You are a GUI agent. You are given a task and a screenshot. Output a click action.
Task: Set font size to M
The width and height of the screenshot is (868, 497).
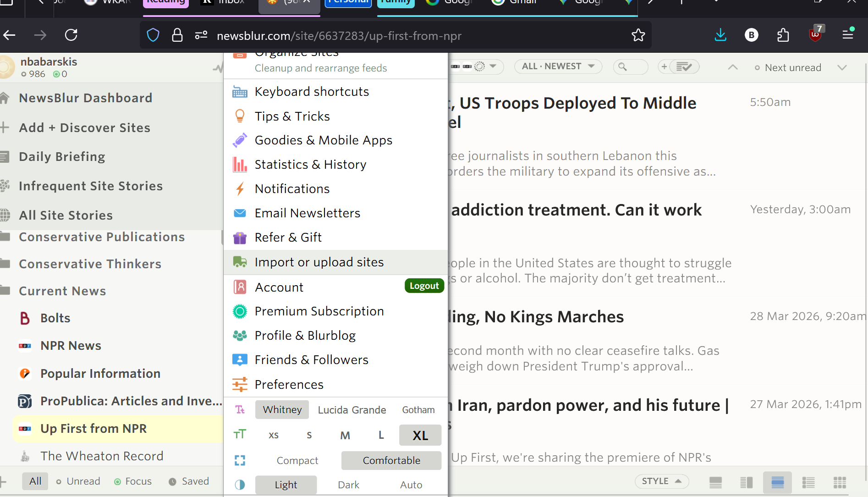345,435
